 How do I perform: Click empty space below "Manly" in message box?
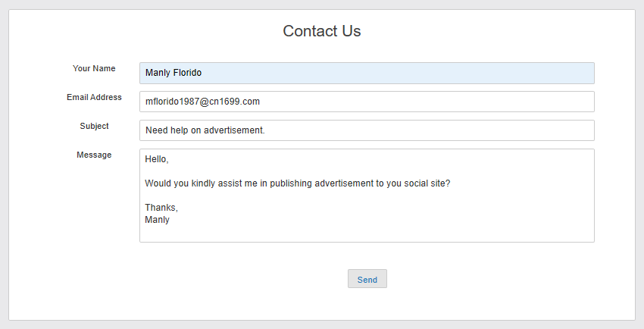coord(303,233)
